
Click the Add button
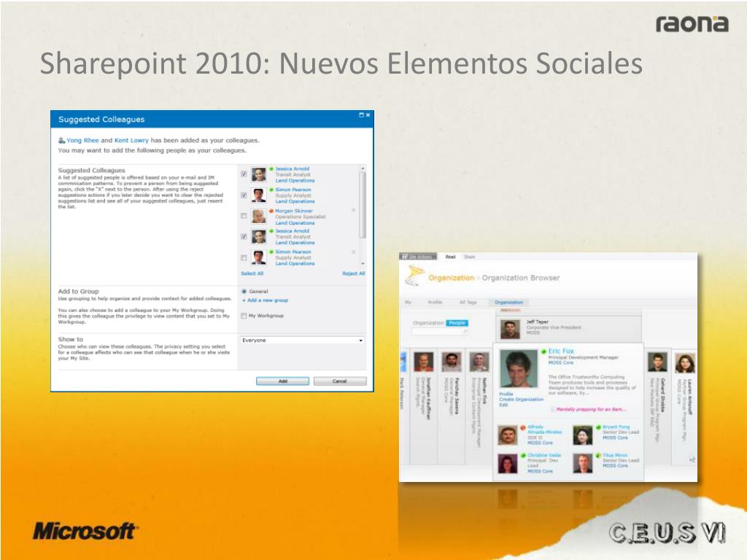tap(282, 381)
